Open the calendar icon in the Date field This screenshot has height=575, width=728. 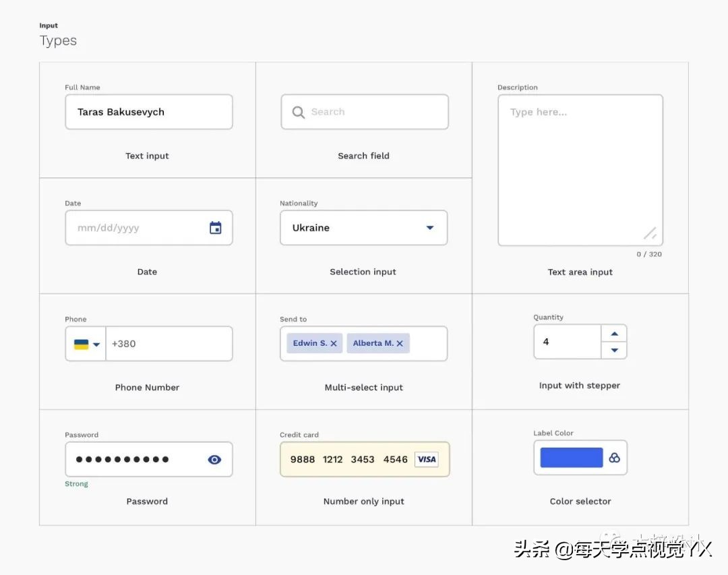point(215,228)
